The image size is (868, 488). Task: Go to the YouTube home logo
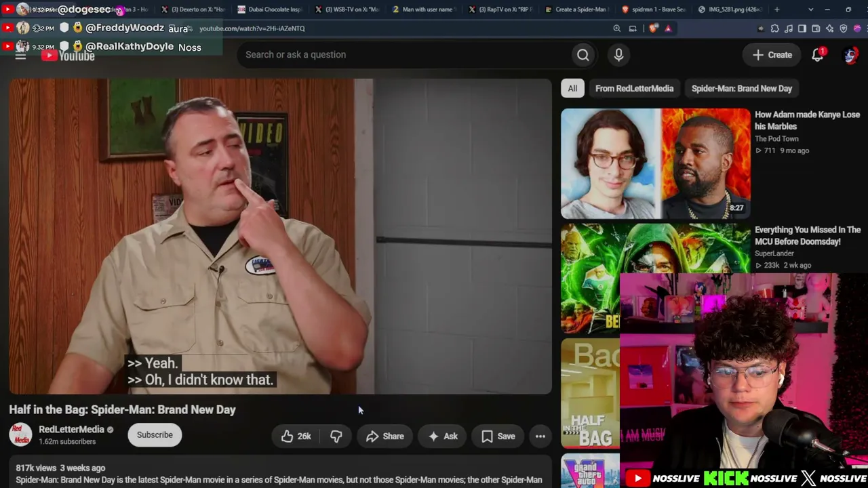pos(68,56)
